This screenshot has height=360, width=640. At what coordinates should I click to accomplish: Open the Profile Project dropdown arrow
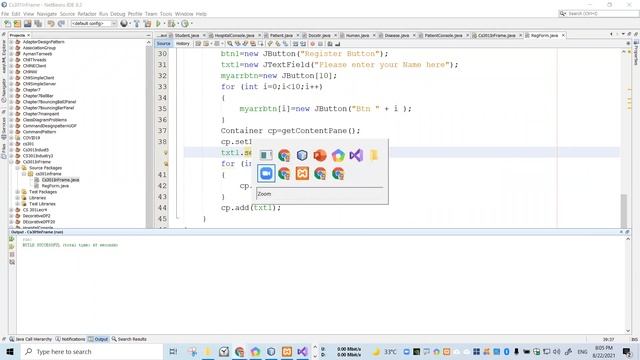(x=191, y=24)
